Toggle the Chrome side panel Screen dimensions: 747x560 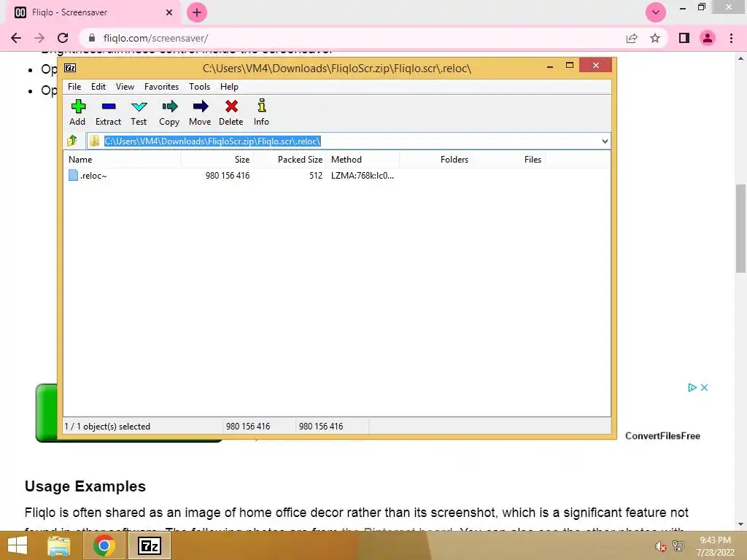[684, 38]
